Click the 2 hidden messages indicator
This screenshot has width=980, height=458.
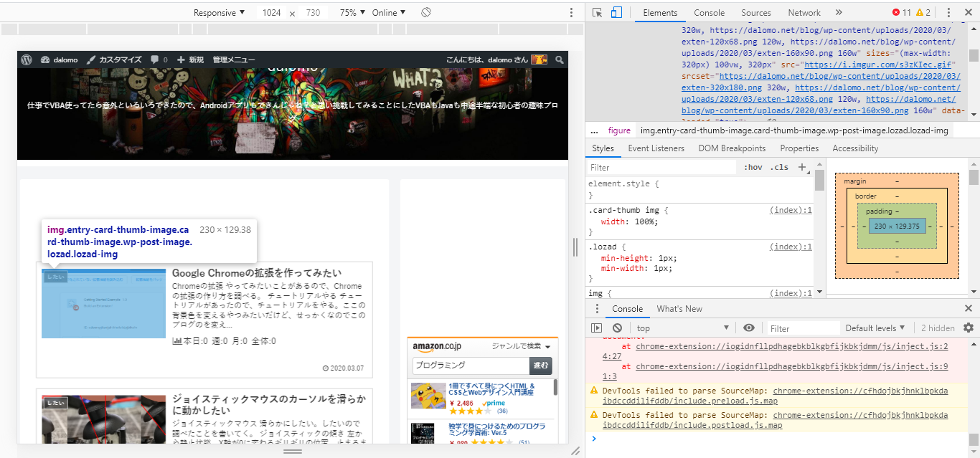(938, 328)
